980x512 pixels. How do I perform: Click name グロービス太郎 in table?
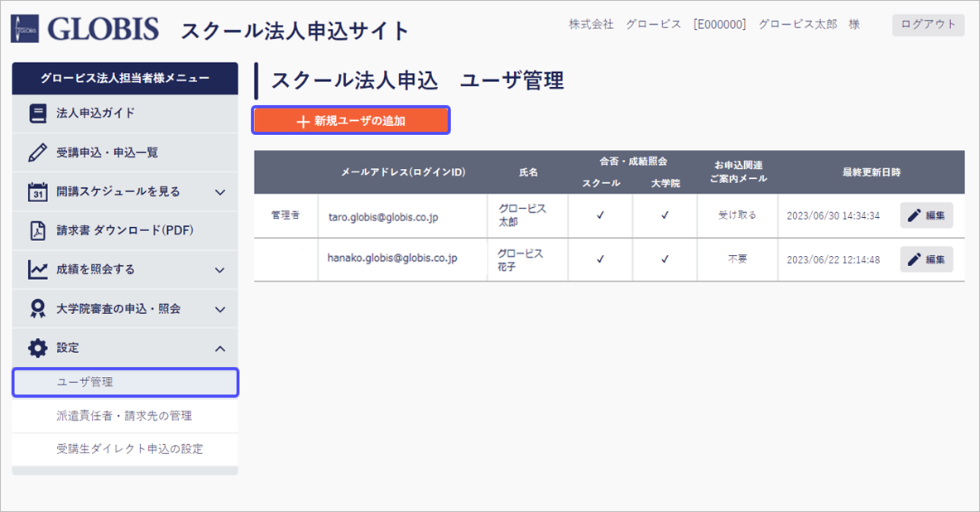point(522,215)
